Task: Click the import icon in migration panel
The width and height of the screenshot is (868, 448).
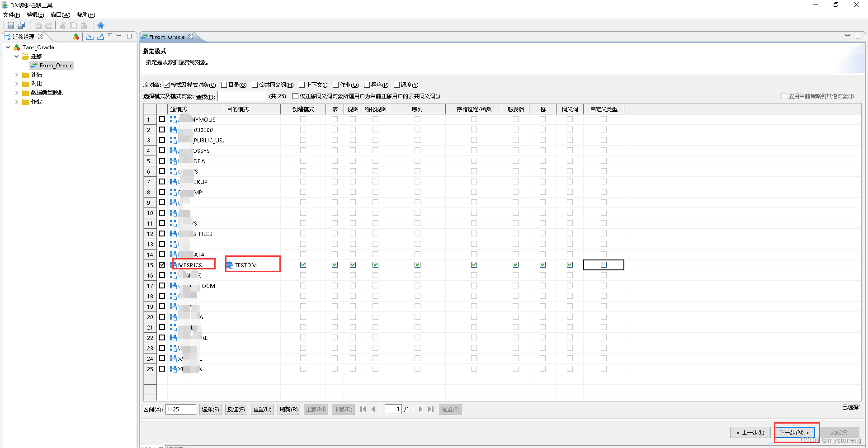Action: 90,37
